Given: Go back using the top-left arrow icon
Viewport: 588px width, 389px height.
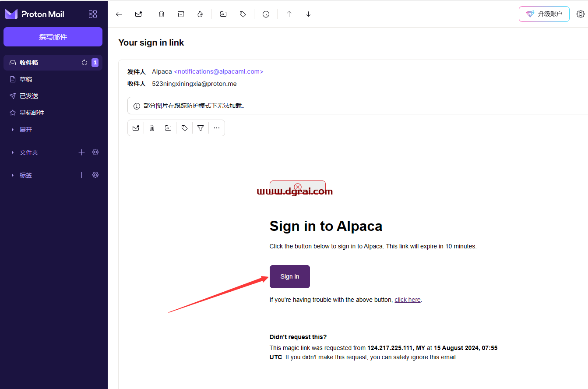Looking at the screenshot, I should [119, 14].
